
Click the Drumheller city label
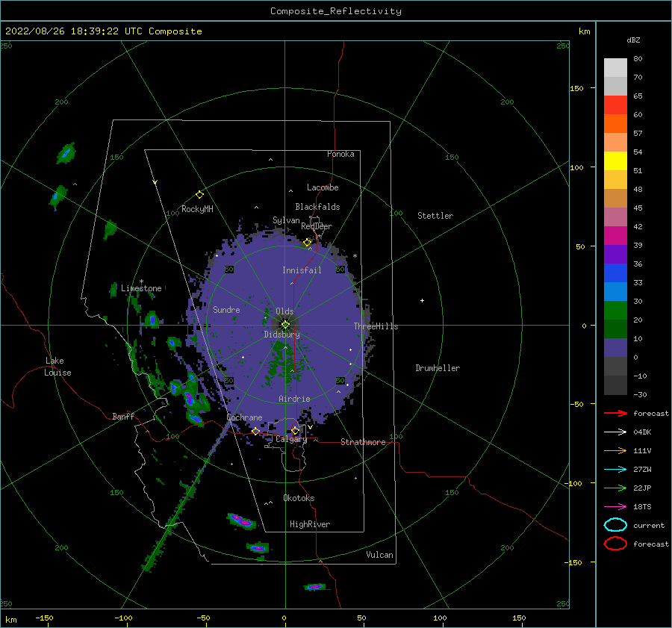pyautogui.click(x=438, y=368)
